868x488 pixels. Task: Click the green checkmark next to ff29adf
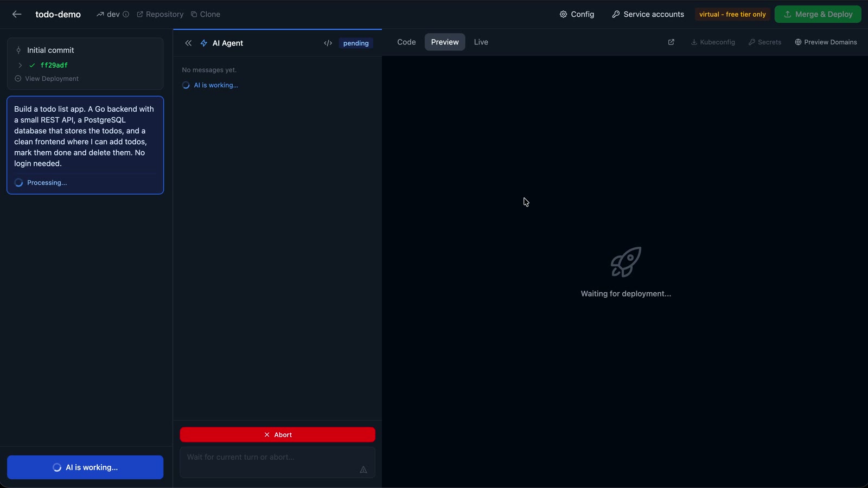tap(32, 65)
